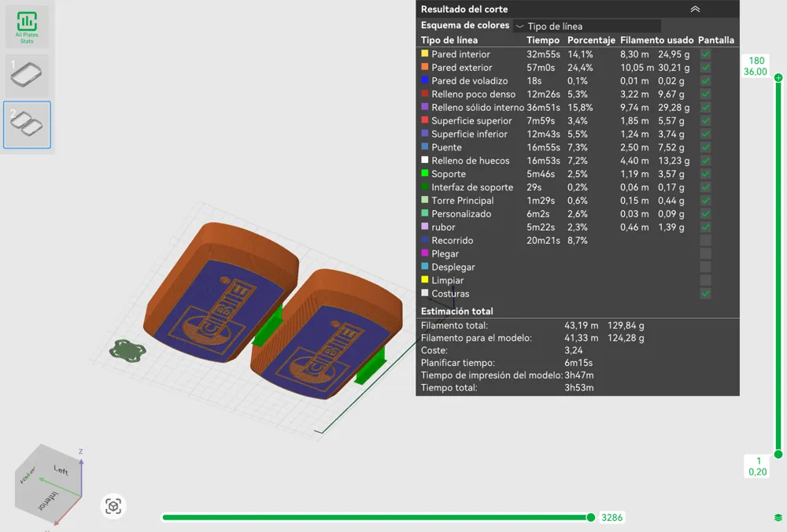The height and width of the screenshot is (532, 787).
Task: Enable Desplegar visibility checkbox
Action: pyautogui.click(x=706, y=267)
